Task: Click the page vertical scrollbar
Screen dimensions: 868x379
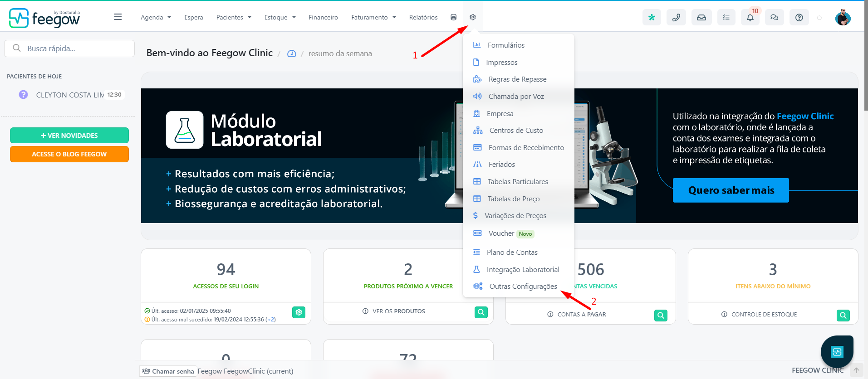Action: [x=865, y=54]
